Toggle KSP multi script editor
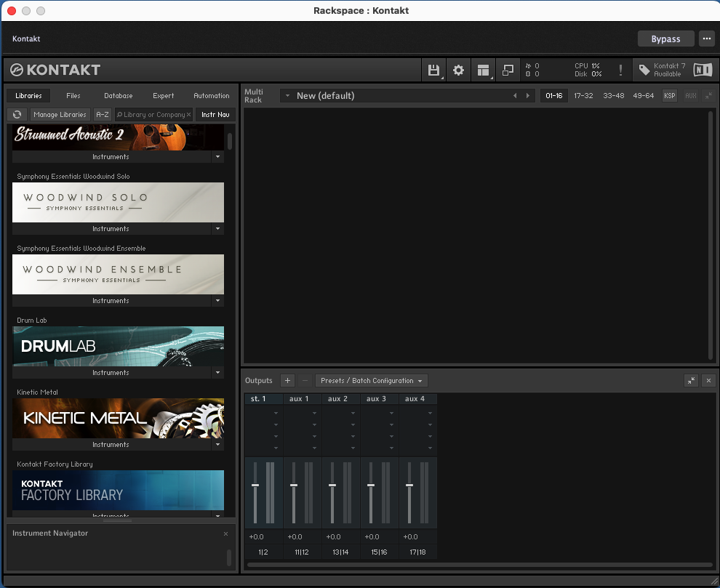 click(670, 95)
